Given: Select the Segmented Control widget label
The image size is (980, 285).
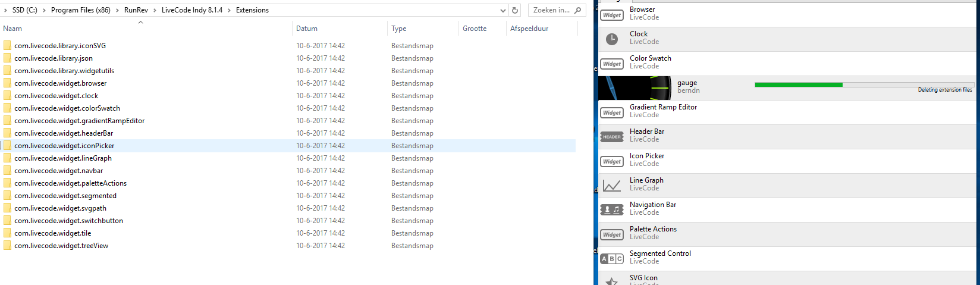Looking at the screenshot, I should [x=660, y=253].
